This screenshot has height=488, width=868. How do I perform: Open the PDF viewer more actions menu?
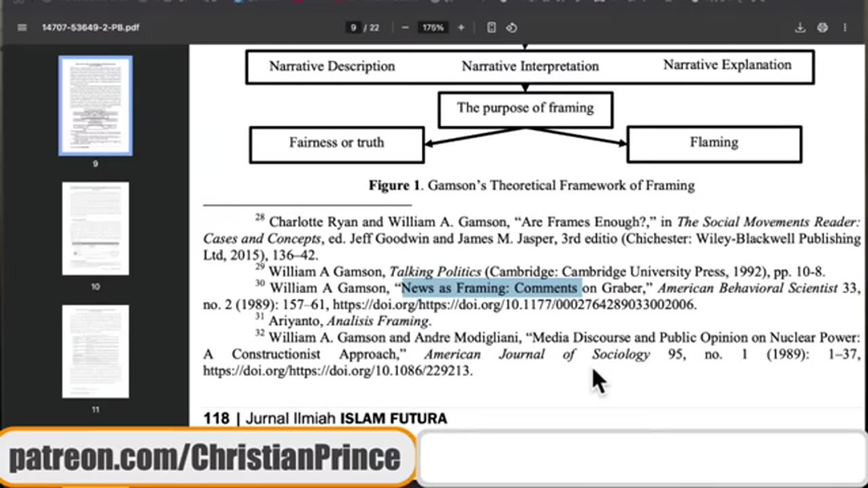pos(845,28)
